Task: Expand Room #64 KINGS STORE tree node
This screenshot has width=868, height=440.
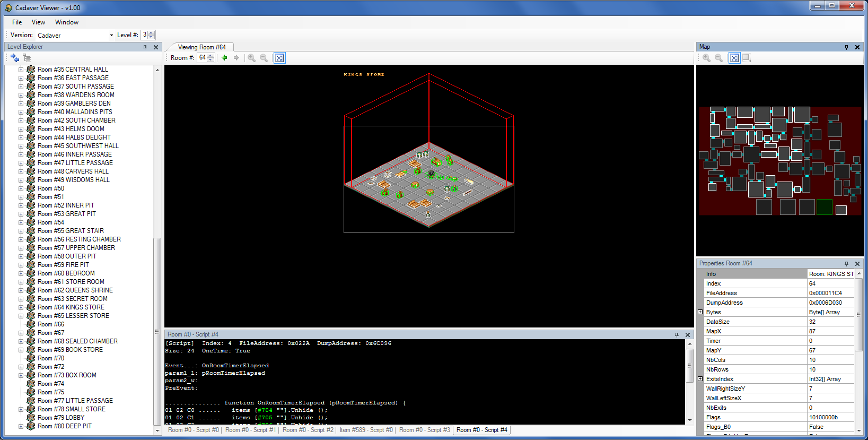Action: click(x=21, y=307)
